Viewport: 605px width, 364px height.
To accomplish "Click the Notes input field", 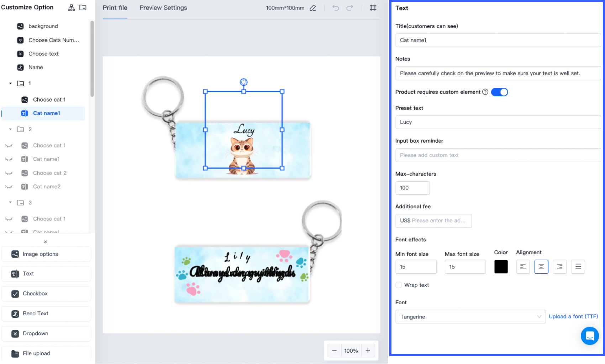I will 498,73.
